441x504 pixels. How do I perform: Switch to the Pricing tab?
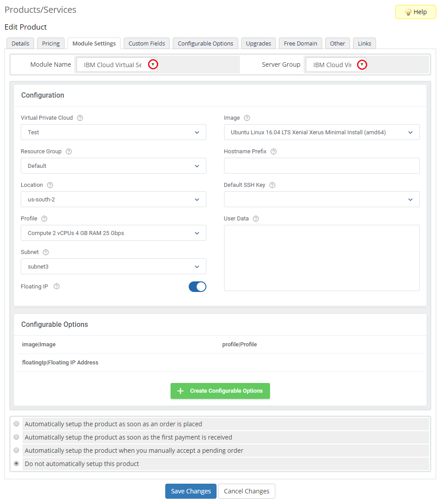[x=51, y=43]
